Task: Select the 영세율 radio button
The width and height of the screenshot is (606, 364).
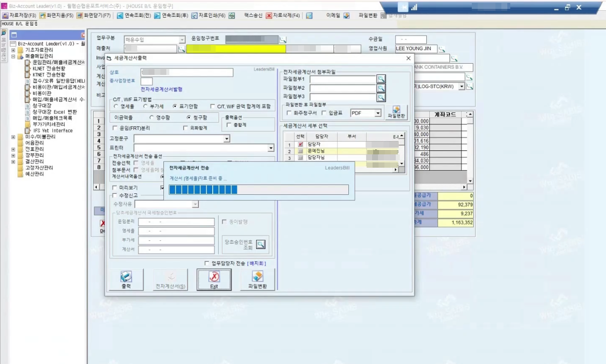Action: tap(116, 106)
